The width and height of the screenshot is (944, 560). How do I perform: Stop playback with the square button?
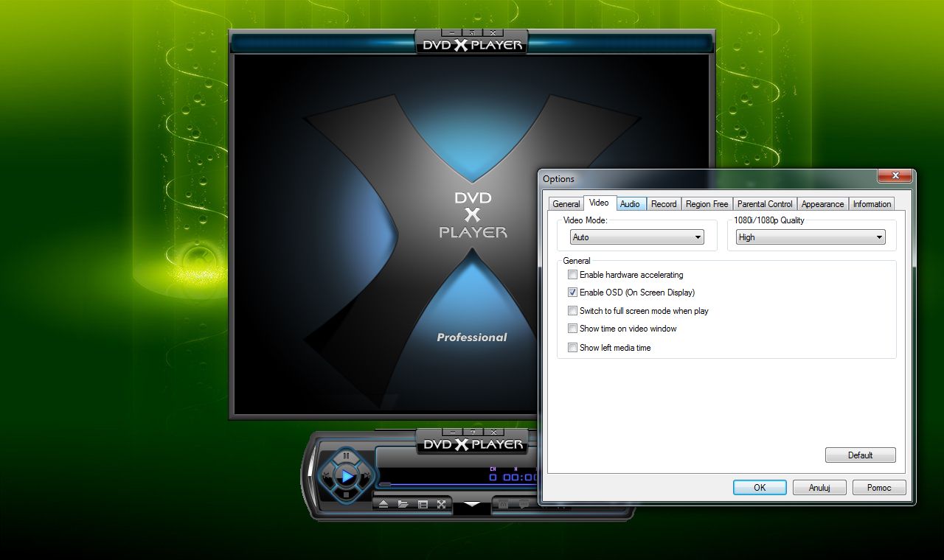(x=346, y=495)
